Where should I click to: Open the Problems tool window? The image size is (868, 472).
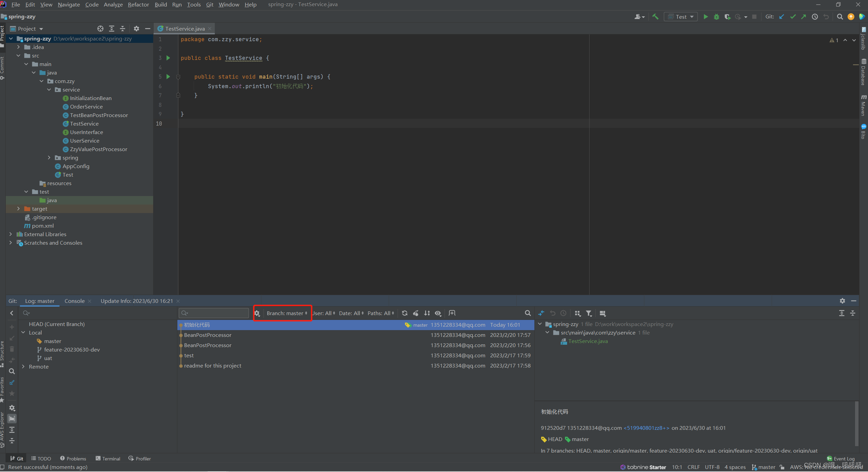(73, 458)
